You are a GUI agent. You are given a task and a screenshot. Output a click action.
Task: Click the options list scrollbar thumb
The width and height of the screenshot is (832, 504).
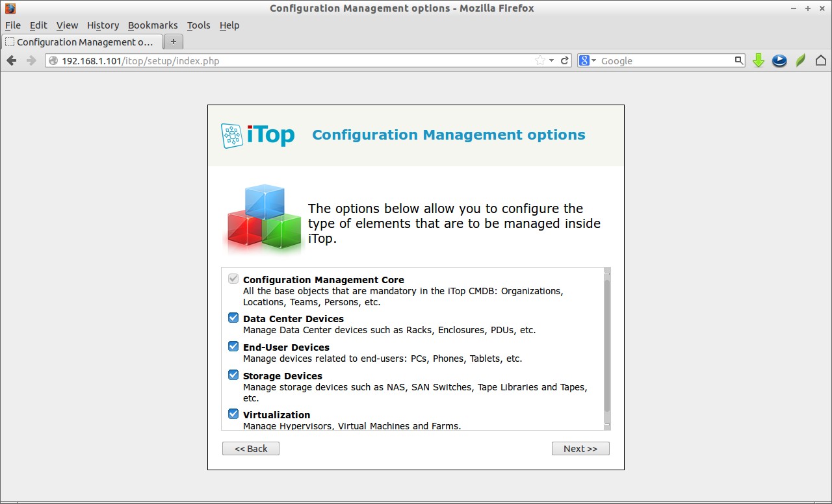click(x=607, y=346)
